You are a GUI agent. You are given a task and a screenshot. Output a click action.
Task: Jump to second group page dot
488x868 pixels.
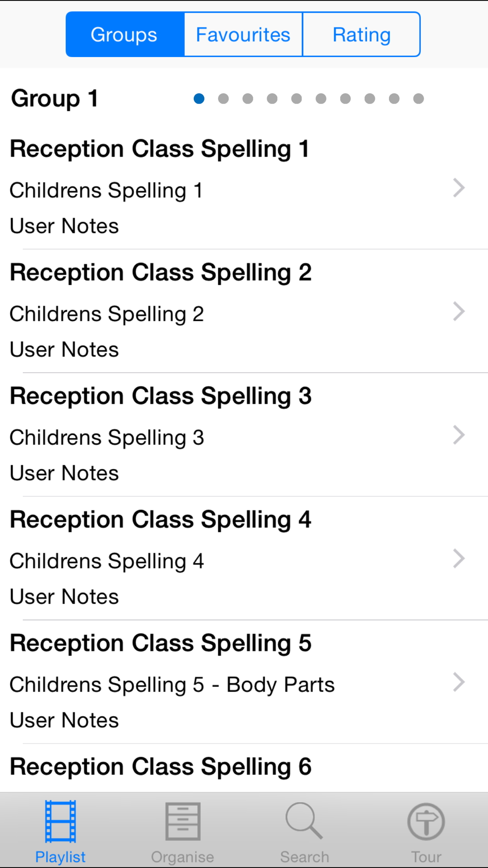click(224, 99)
